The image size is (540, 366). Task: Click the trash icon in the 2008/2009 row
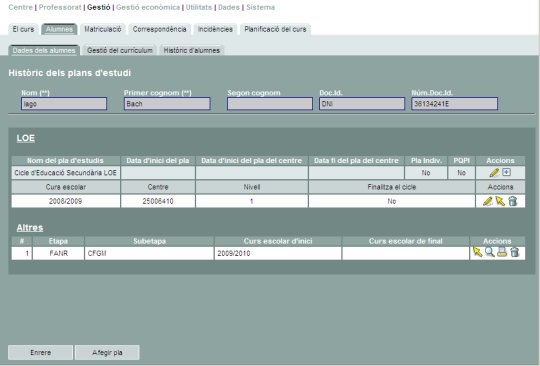click(x=513, y=201)
